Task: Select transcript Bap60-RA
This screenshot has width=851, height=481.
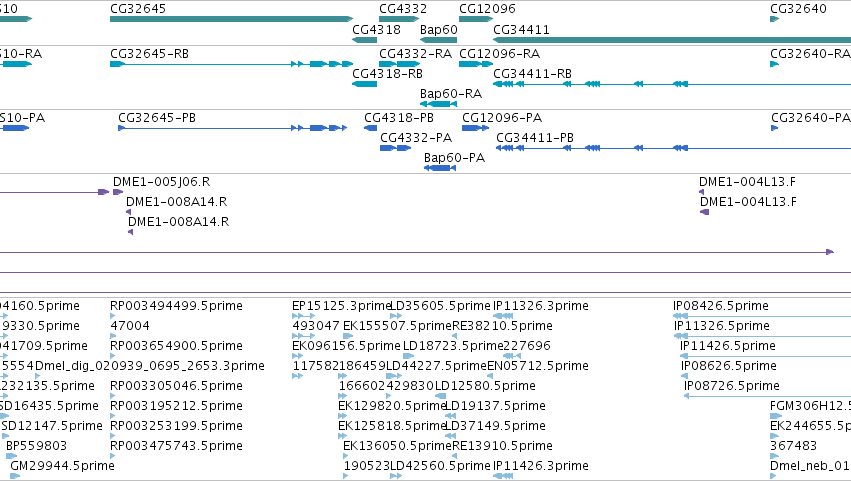Action: [x=439, y=104]
